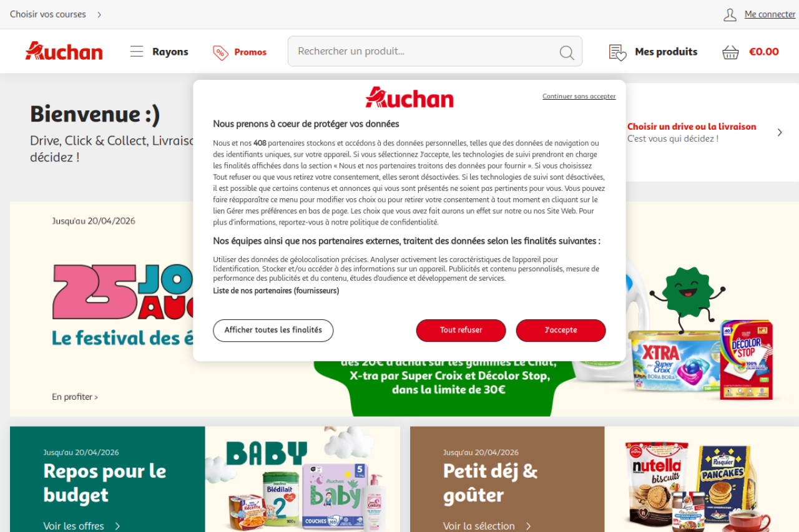799x532 pixels.
Task: Expand the Choisir vos courses chevron
Action: (99, 14)
